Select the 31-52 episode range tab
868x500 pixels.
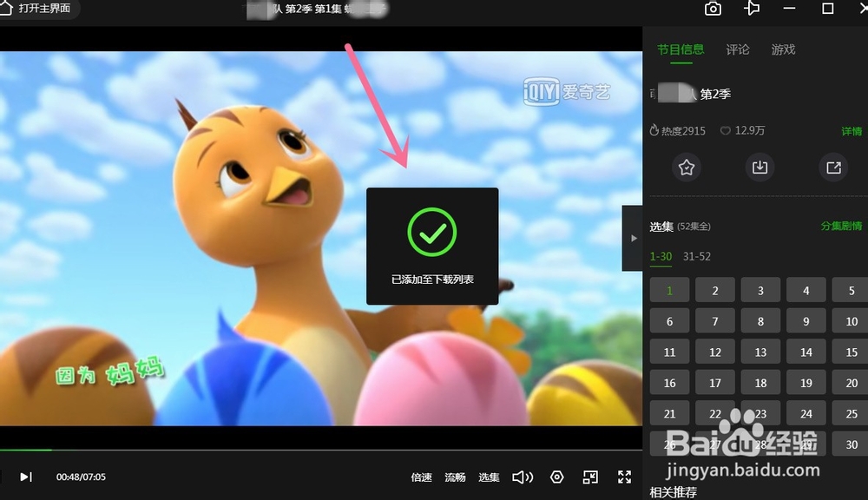pyautogui.click(x=696, y=256)
